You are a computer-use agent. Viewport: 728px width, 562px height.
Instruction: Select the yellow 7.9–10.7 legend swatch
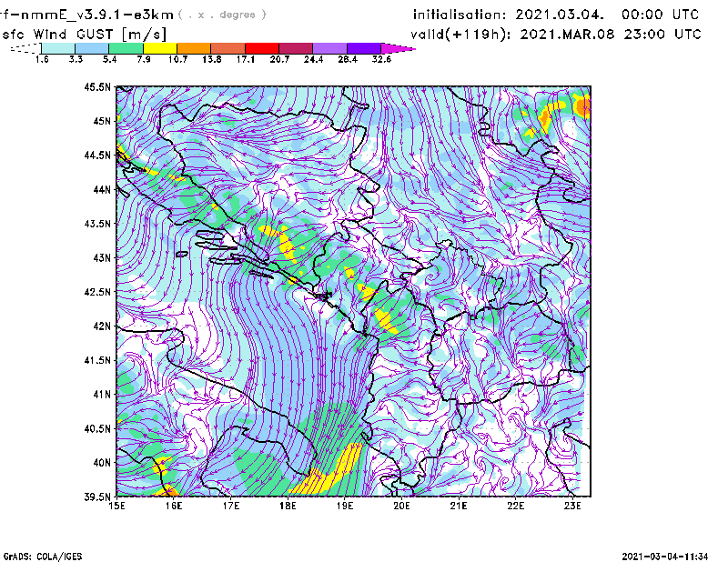click(x=160, y=48)
